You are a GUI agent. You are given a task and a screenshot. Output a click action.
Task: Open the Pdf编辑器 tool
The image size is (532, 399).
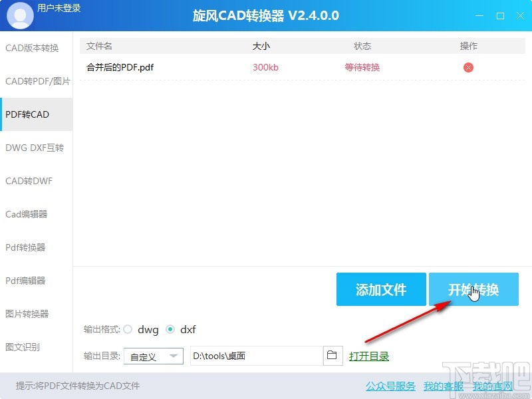pyautogui.click(x=27, y=281)
